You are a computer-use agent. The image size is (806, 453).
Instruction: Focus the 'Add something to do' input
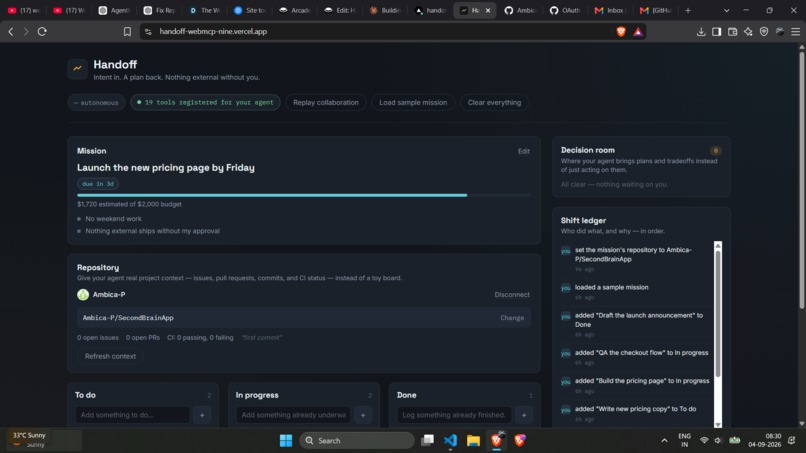(x=132, y=415)
